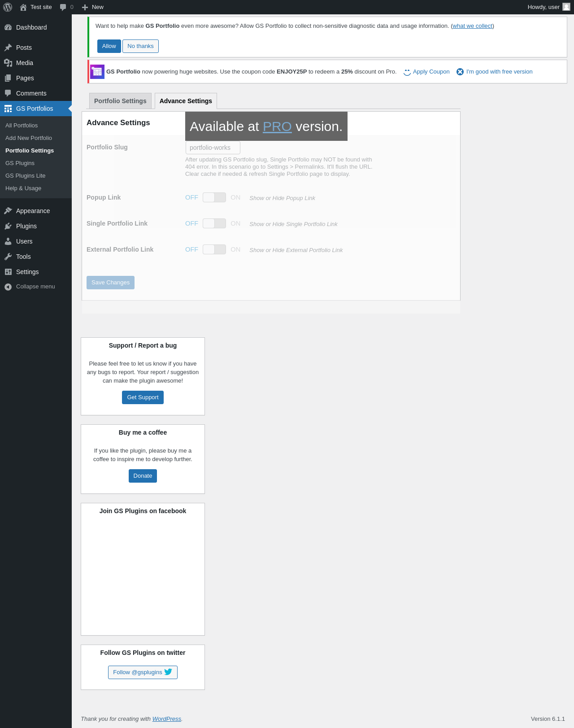Open GS Plugins Lite submenu item
Screen dimensions: 574x728
pos(36,176)
